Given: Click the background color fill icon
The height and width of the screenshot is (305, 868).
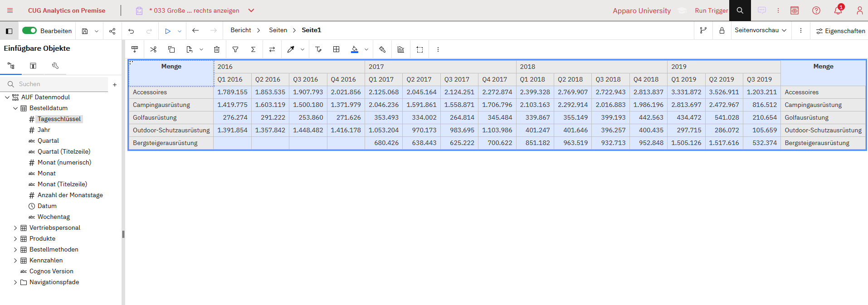Looking at the screenshot, I should [355, 49].
